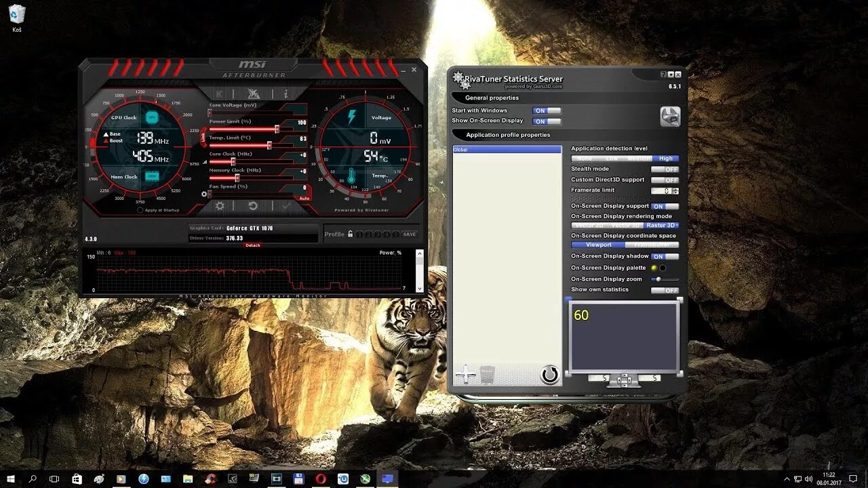Delete profile using the trash bin icon
This screenshot has width=868, height=488.
click(487, 373)
